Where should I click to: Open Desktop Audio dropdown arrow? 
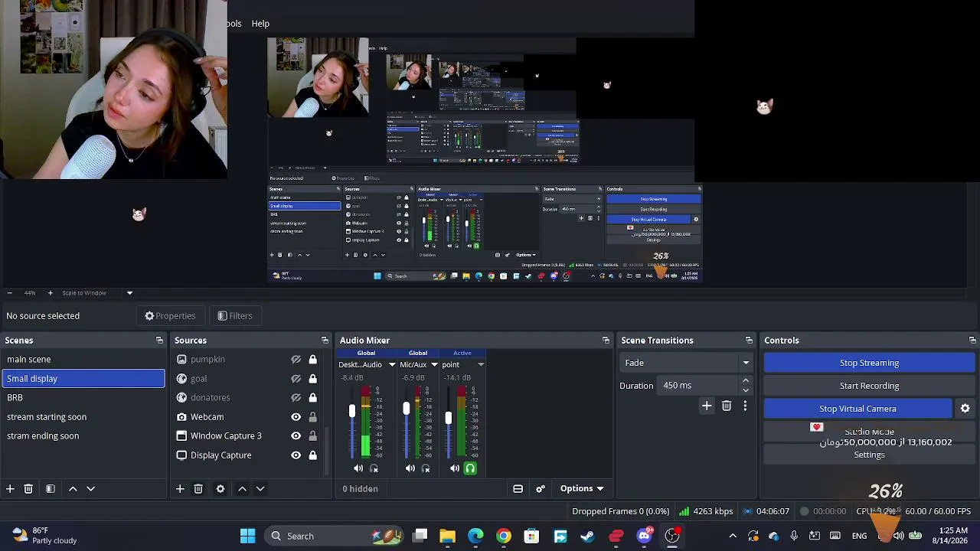(x=391, y=365)
